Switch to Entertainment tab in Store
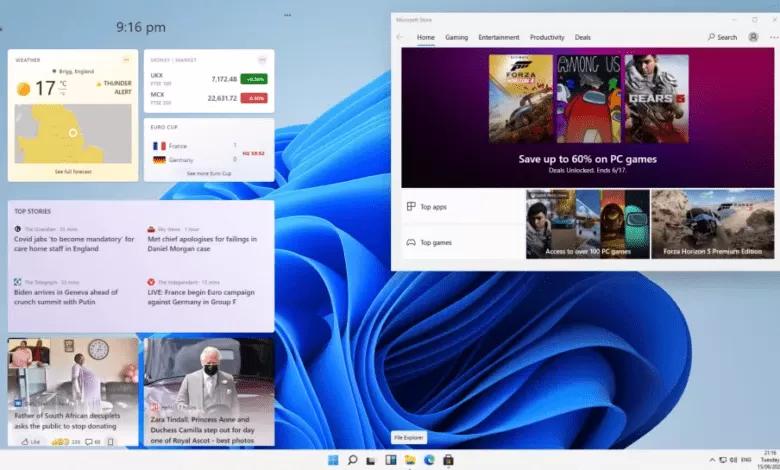 coord(498,37)
